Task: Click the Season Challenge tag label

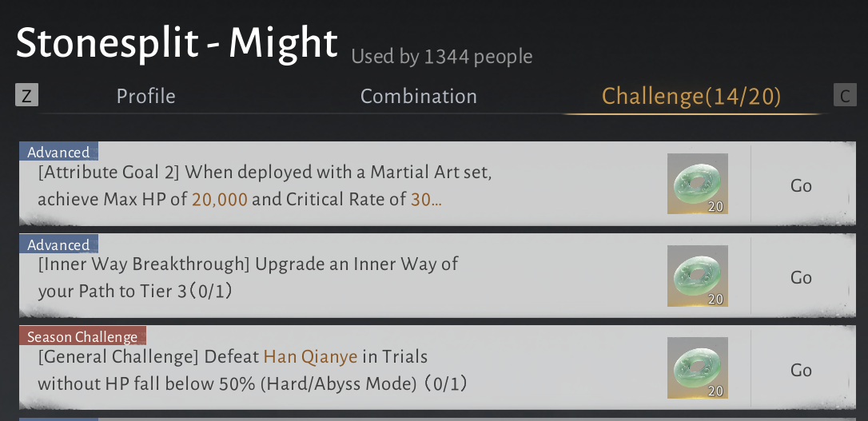Action: click(82, 336)
